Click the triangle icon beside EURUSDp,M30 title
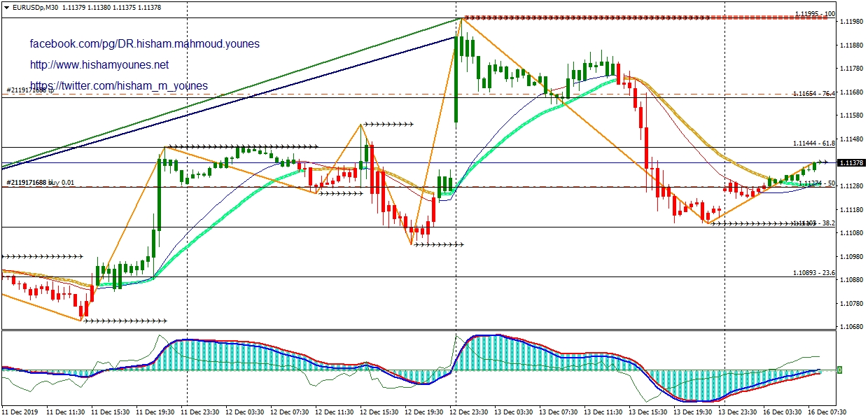This screenshot has width=868, height=420. point(6,7)
